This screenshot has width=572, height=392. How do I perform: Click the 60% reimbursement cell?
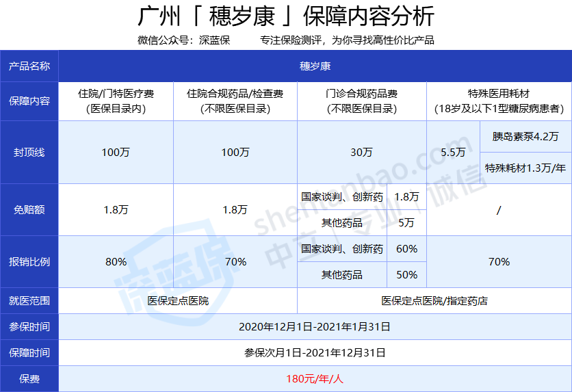[406, 249]
